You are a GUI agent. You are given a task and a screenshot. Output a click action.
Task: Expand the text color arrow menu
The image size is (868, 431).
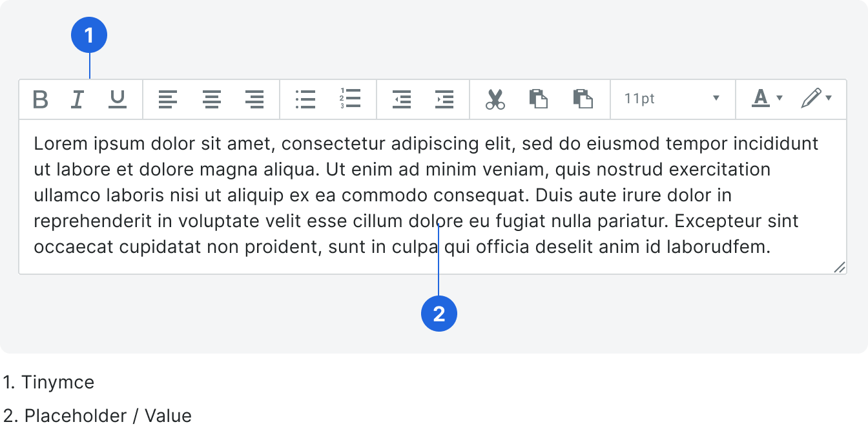[780, 98]
